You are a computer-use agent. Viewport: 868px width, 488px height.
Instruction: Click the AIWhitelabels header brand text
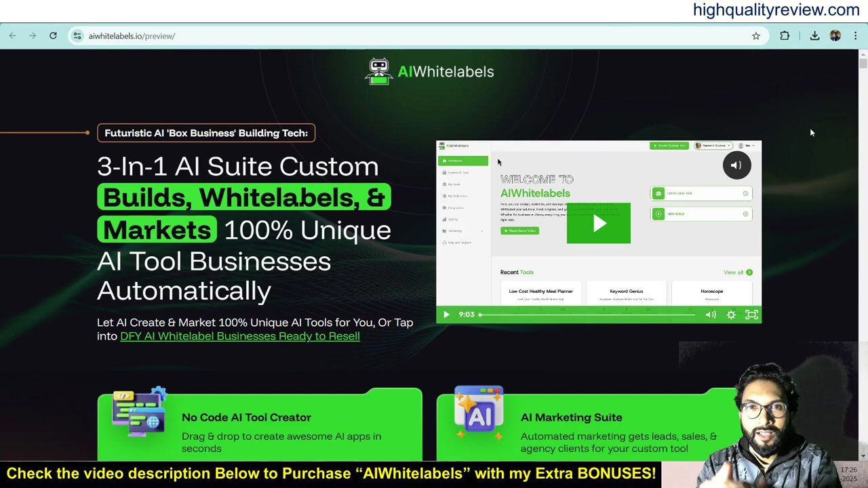pyautogui.click(x=446, y=72)
